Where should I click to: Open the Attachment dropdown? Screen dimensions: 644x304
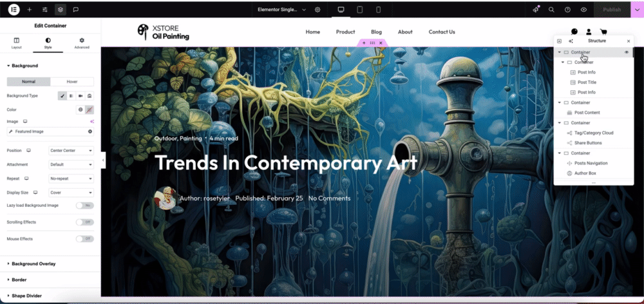(71, 164)
